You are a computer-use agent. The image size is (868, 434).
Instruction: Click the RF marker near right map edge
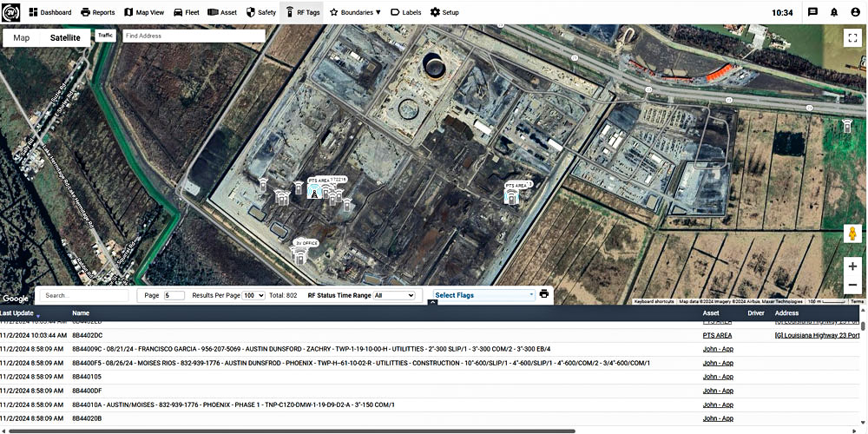click(x=847, y=126)
